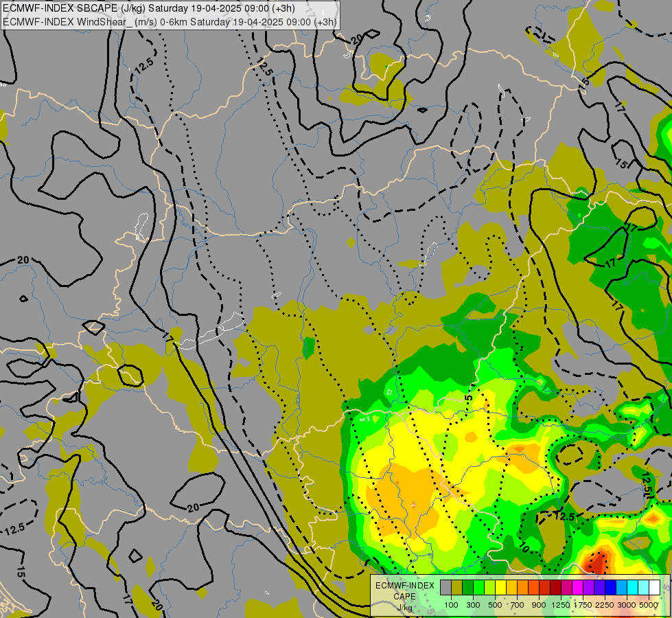The height and width of the screenshot is (618, 672).
Task: Select the pure blue swatch after the 2250 tick
Action: 610,588
